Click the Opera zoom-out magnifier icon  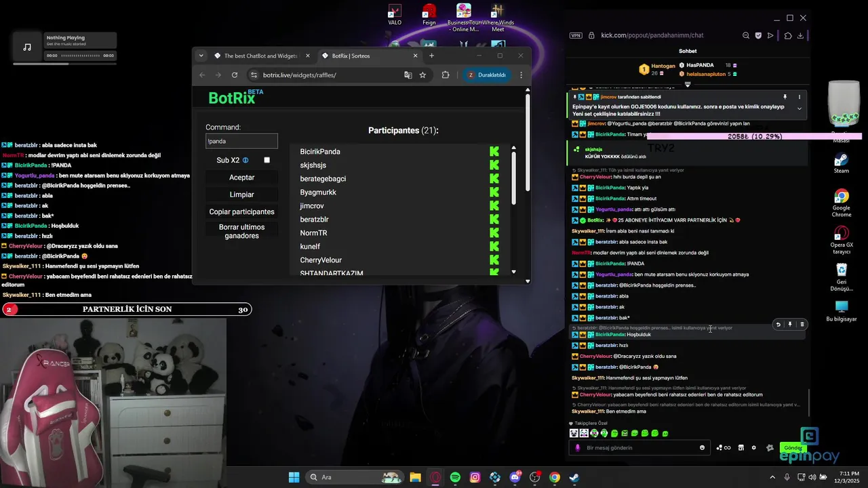[746, 35]
